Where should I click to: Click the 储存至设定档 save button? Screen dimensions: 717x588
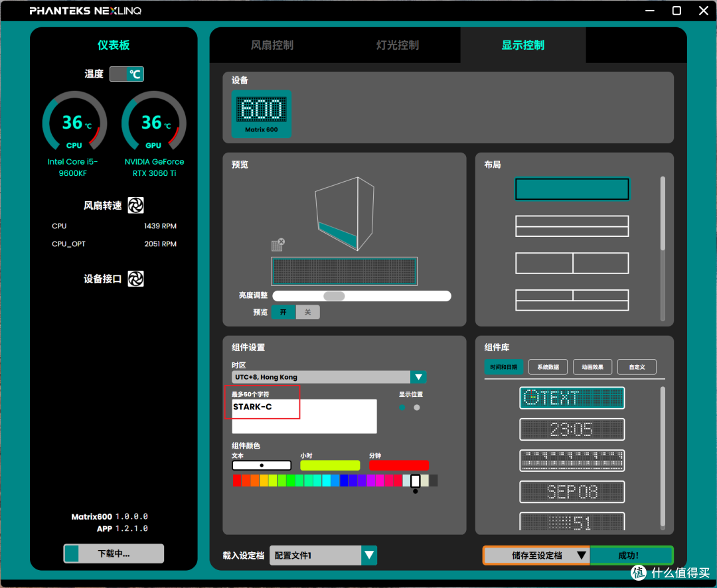(x=536, y=555)
